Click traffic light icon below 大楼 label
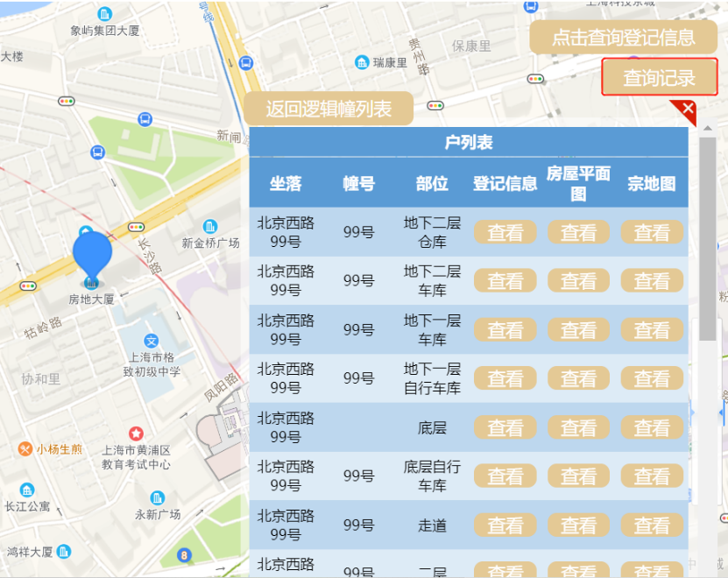This screenshot has width=728, height=578. (66, 101)
